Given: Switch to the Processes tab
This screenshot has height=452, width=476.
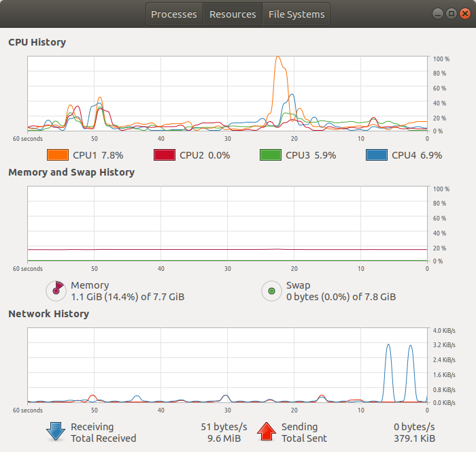Looking at the screenshot, I should click(x=174, y=14).
